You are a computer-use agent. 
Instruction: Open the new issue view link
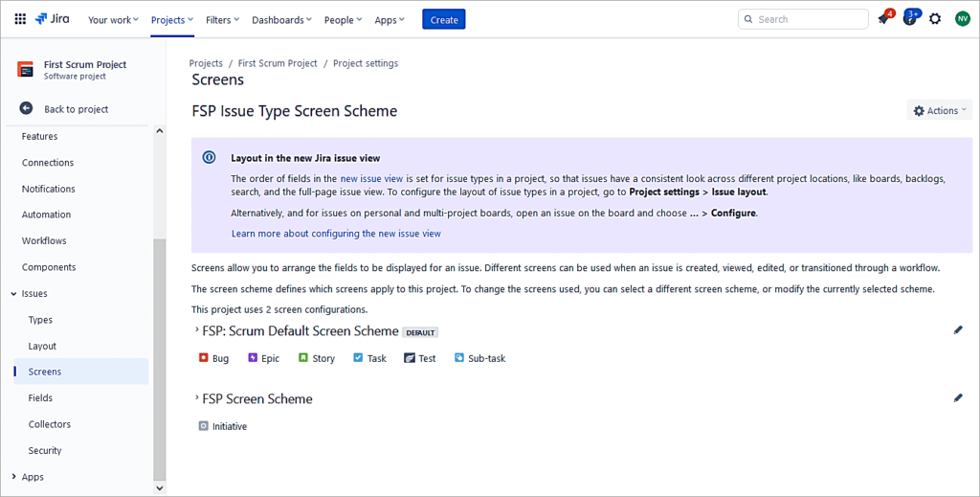(371, 178)
